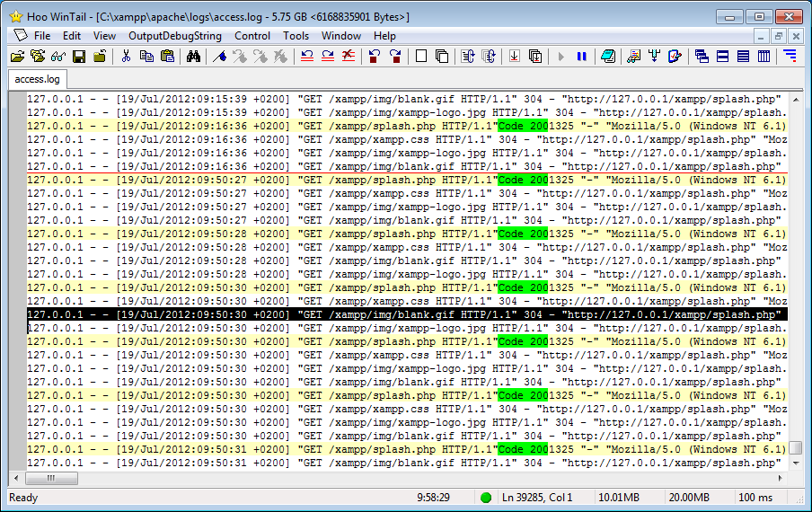The image size is (812, 512).
Task: Click the blue pause monitoring button
Action: tap(581, 56)
